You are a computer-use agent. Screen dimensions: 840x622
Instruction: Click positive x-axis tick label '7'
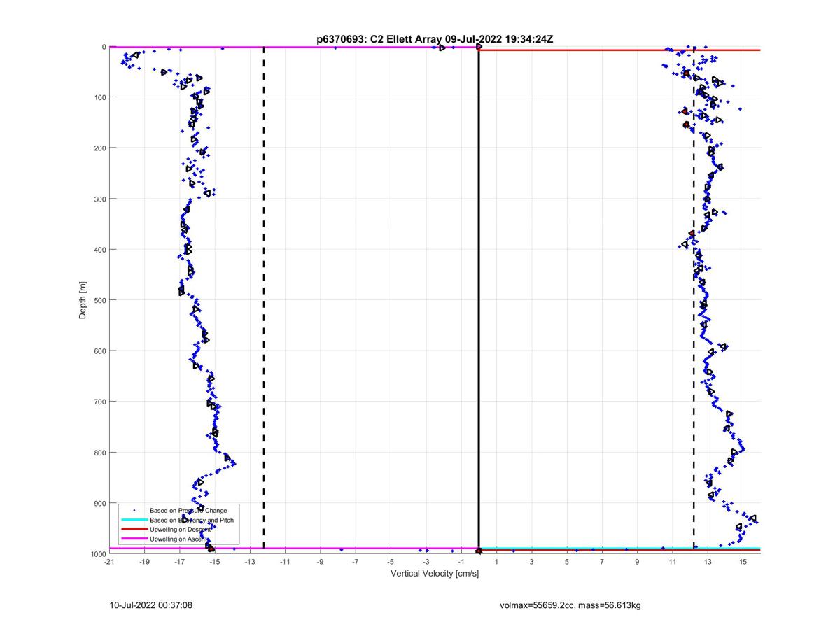tap(601, 562)
